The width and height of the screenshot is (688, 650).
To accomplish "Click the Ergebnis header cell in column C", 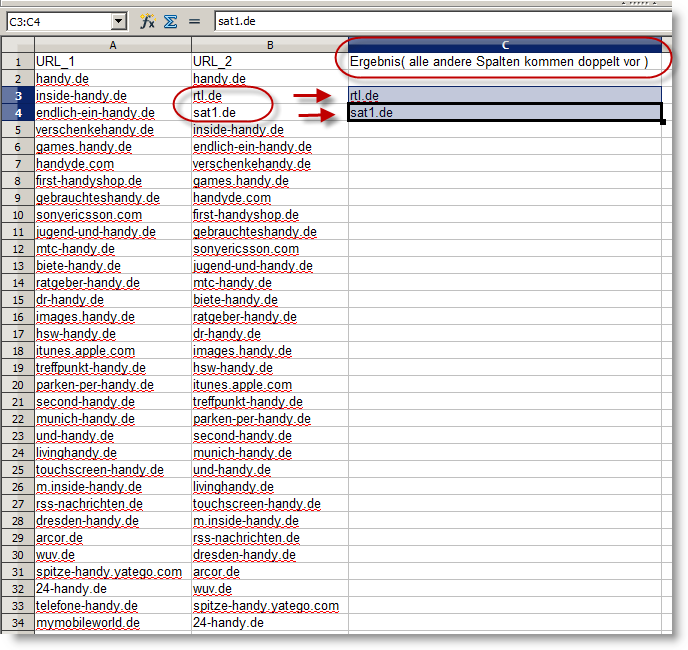I will pos(505,61).
